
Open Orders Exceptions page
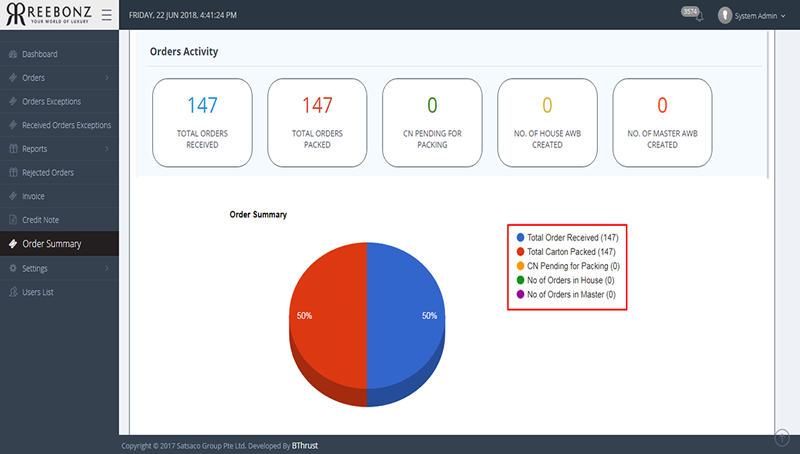point(52,102)
